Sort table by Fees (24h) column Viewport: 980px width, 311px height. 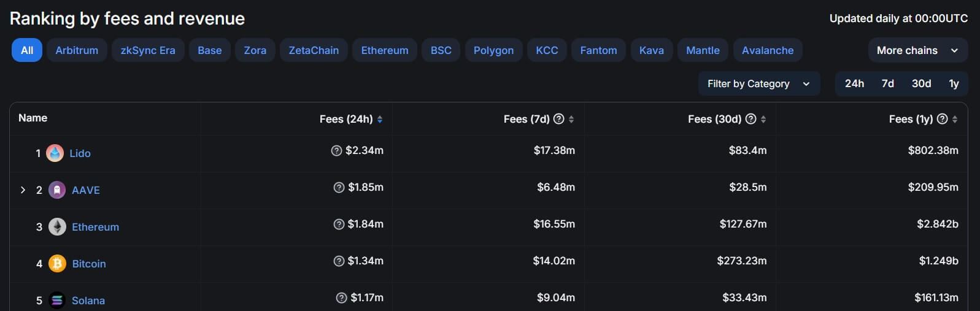click(x=380, y=120)
